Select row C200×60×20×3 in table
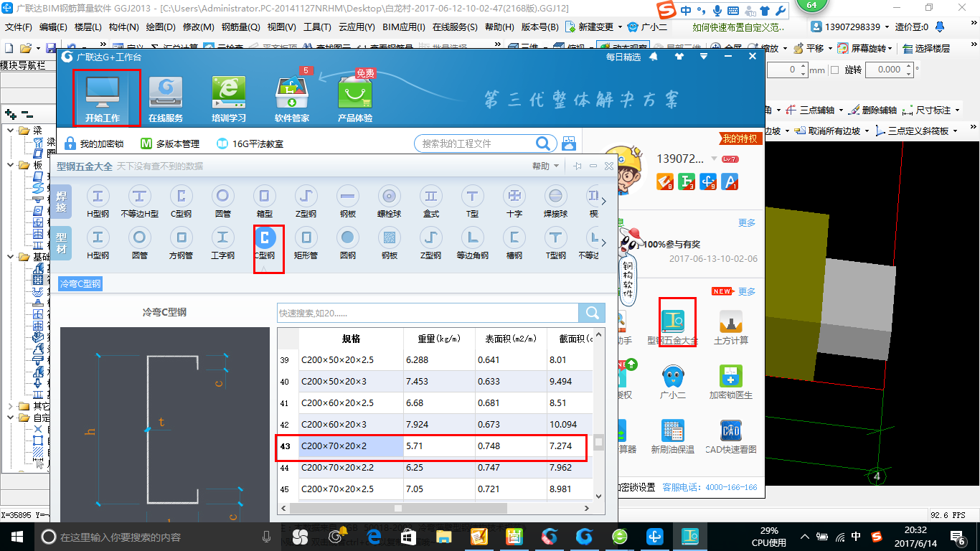This screenshot has width=980, height=551. (x=435, y=425)
